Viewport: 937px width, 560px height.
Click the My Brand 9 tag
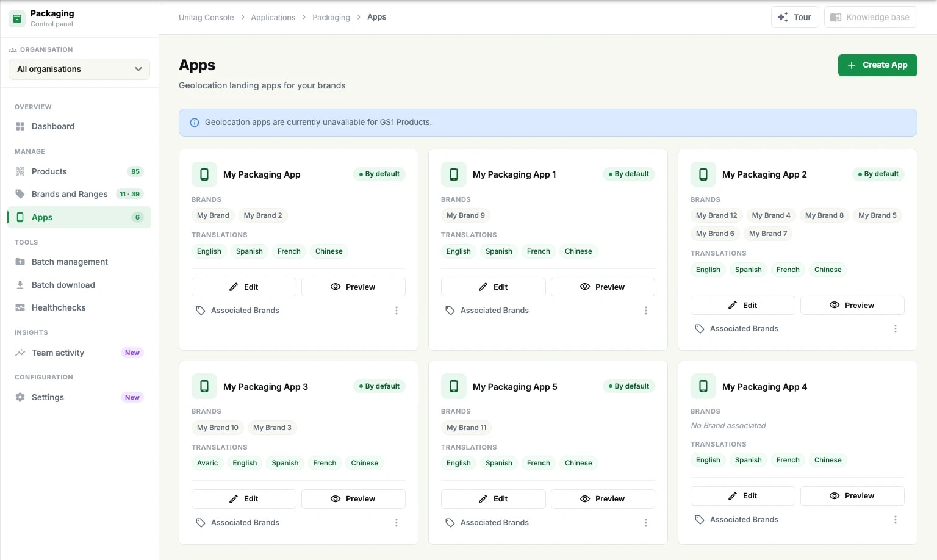click(x=465, y=215)
